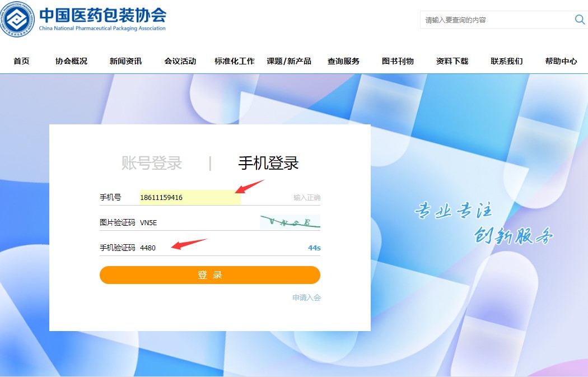The width and height of the screenshot is (588, 377).
Task: Open the 会议活动 menu item
Action: pos(180,61)
